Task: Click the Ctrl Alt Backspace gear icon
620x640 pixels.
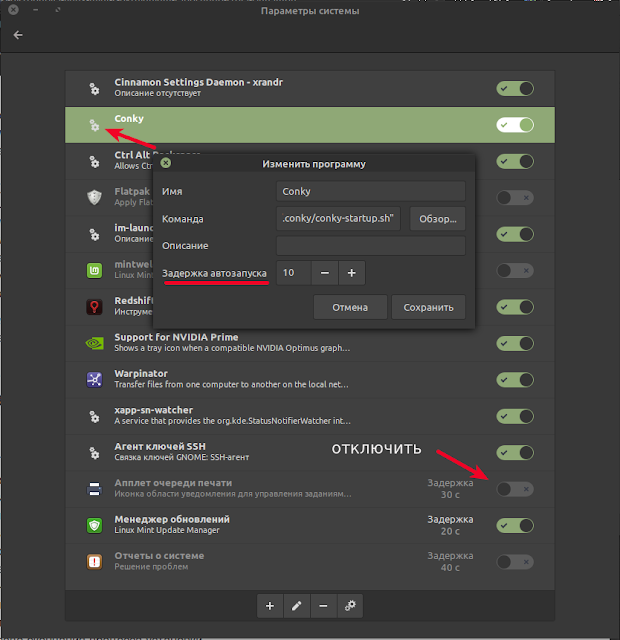Action: (x=94, y=162)
